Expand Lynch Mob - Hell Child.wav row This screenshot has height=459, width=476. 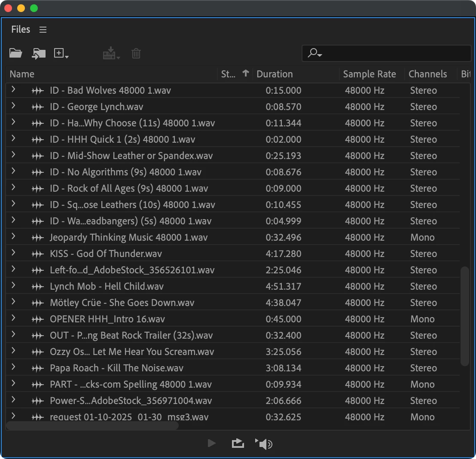[x=13, y=285]
